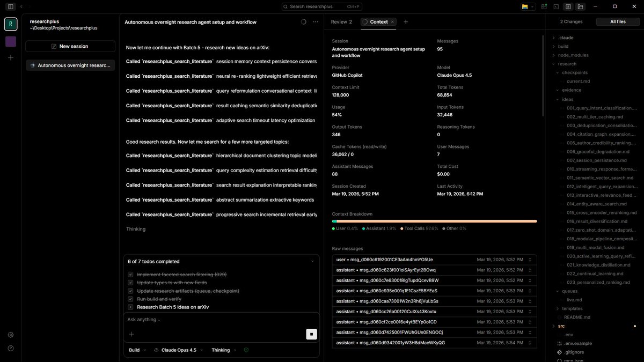Open help question mark icon
Screen dimensions: 644x362
[x=11, y=348]
